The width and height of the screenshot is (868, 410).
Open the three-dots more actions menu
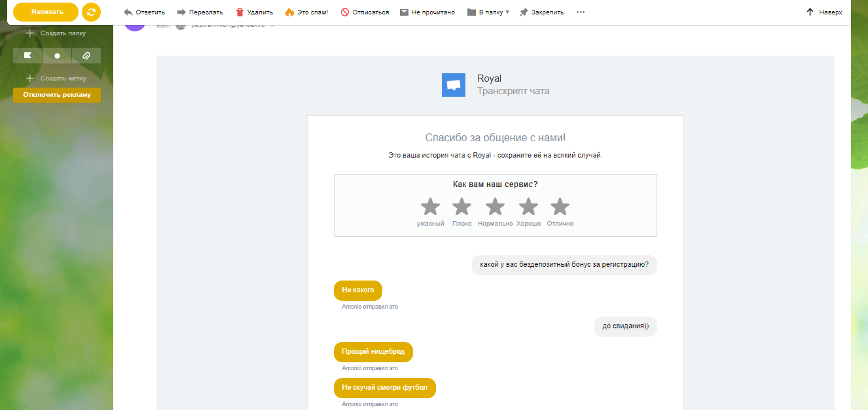click(x=581, y=12)
